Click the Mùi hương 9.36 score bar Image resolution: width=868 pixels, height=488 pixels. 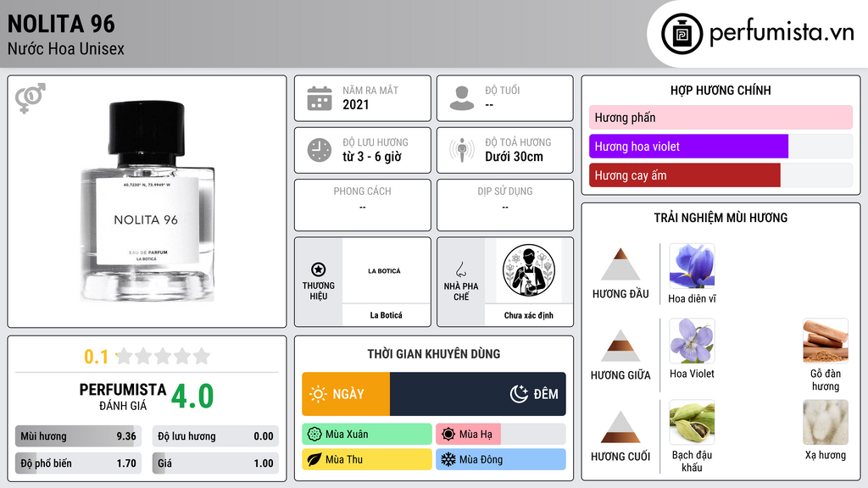(x=78, y=436)
